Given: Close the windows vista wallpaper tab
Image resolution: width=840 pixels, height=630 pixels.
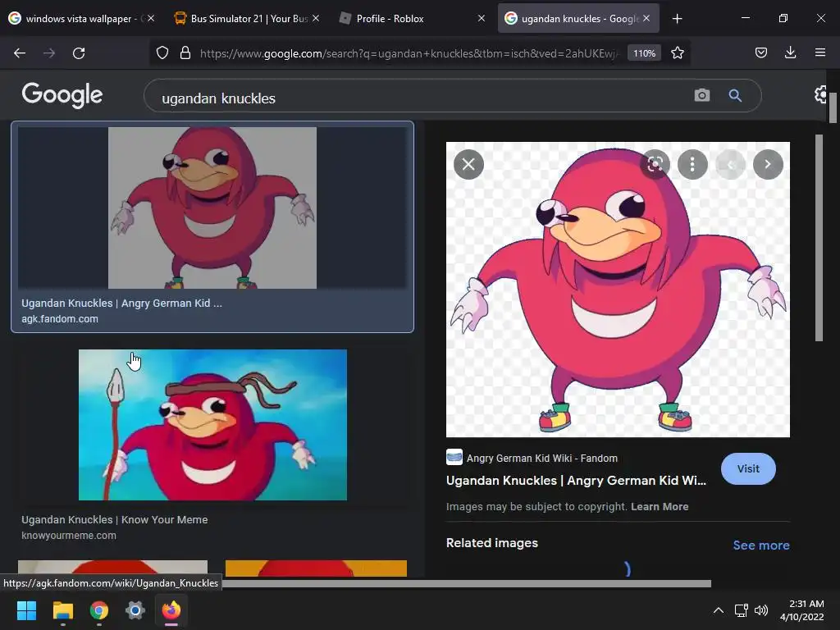Looking at the screenshot, I should pyautogui.click(x=151, y=18).
